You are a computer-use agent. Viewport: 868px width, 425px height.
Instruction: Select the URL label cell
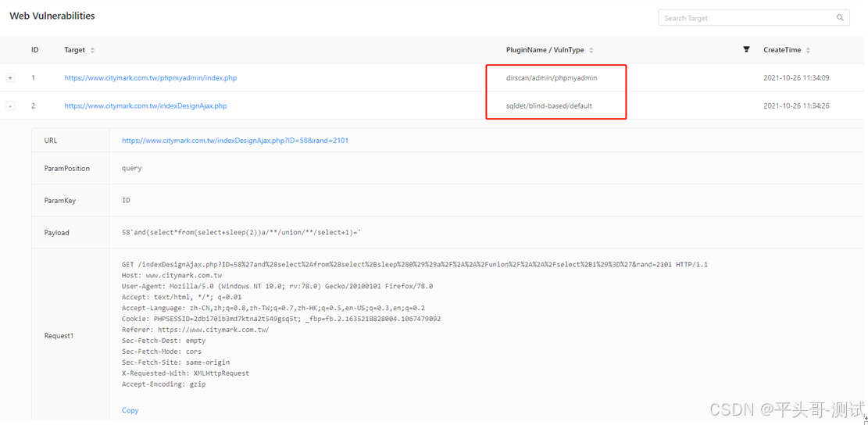click(50, 141)
